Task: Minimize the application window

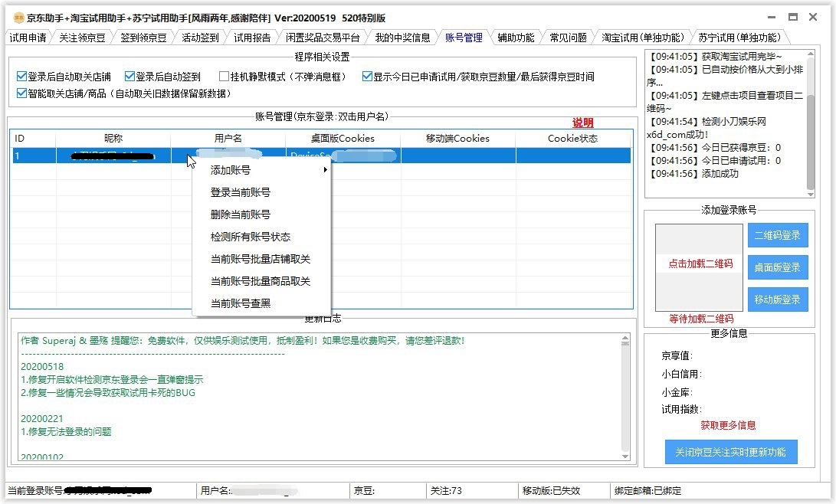Action: (772, 18)
